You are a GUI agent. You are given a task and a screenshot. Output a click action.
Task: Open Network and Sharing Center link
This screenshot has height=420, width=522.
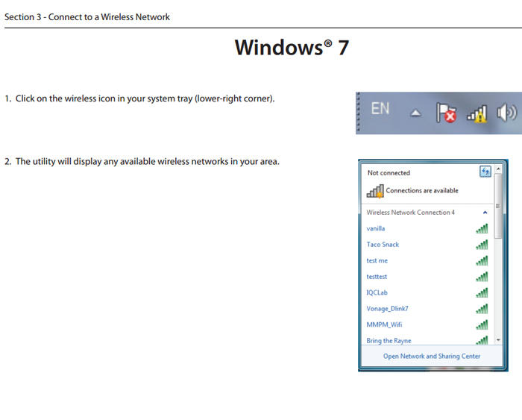click(432, 356)
